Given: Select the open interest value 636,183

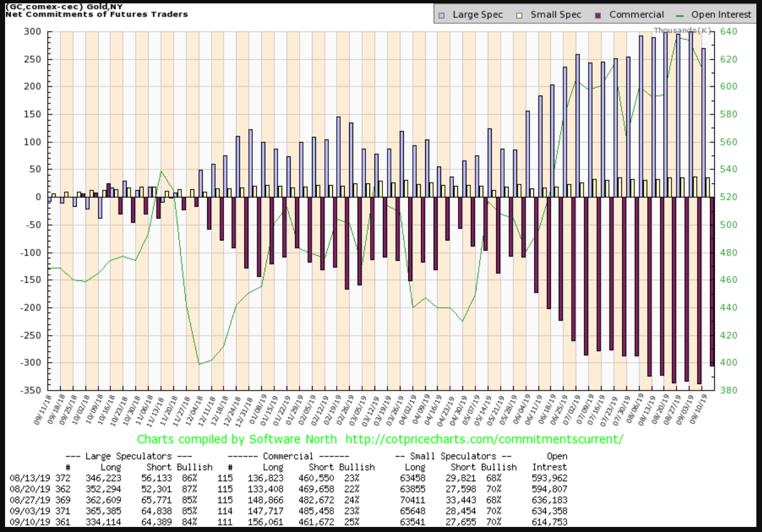Looking at the screenshot, I should 549,500.
